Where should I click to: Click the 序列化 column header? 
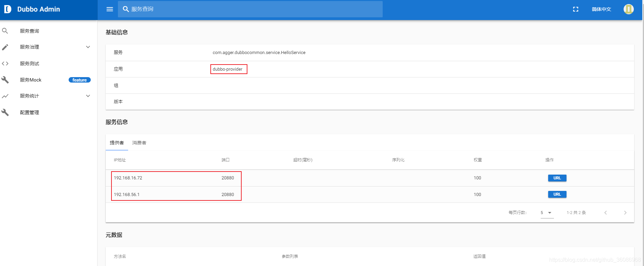tap(398, 160)
